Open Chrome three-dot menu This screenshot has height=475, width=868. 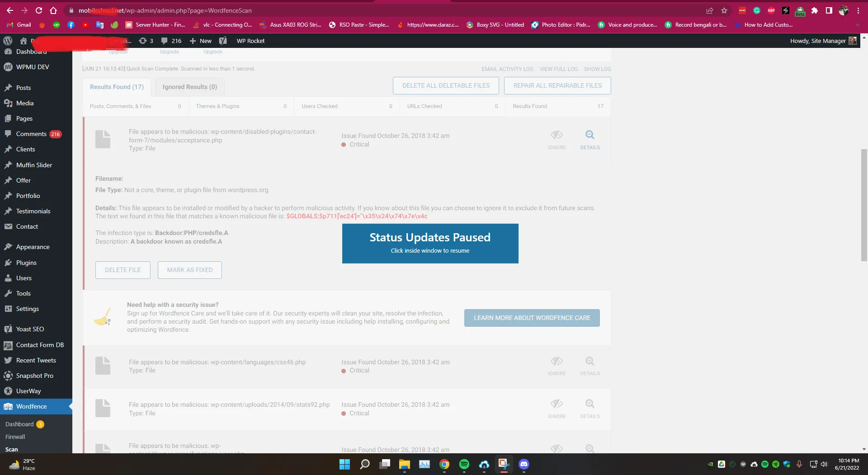pos(858,10)
